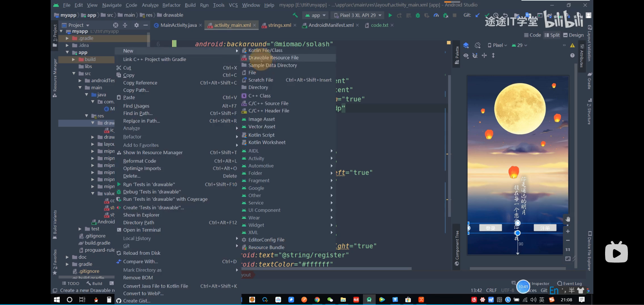Screen dimensions: 644x305
Task: Click the Git update project arrow icon
Action: tap(477, 15)
